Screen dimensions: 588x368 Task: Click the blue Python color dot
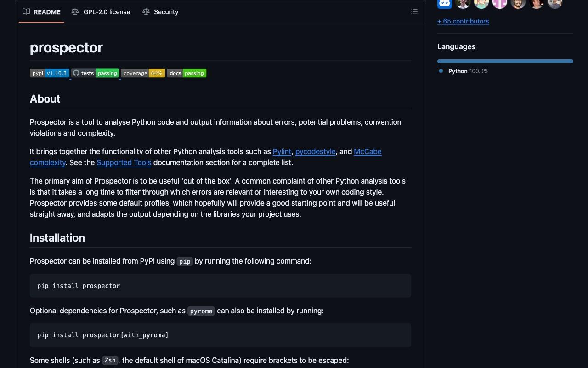(441, 71)
